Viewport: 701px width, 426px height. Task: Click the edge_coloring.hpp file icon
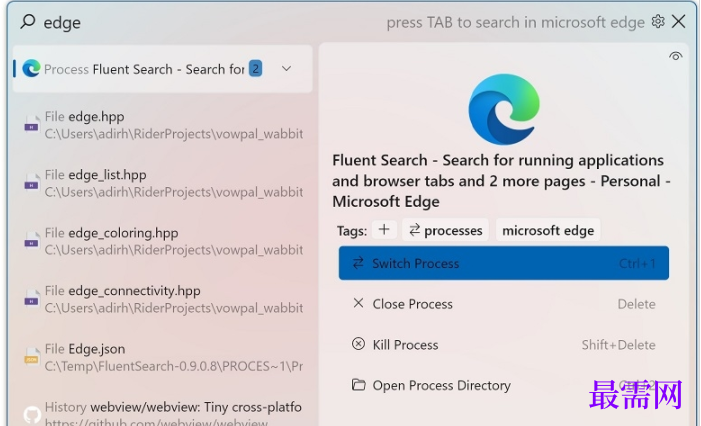click(x=31, y=241)
